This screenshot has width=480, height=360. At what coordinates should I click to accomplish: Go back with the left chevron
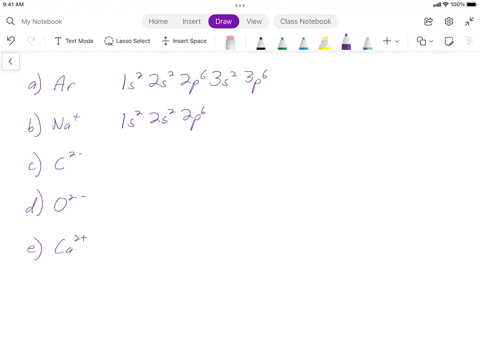click(x=11, y=62)
